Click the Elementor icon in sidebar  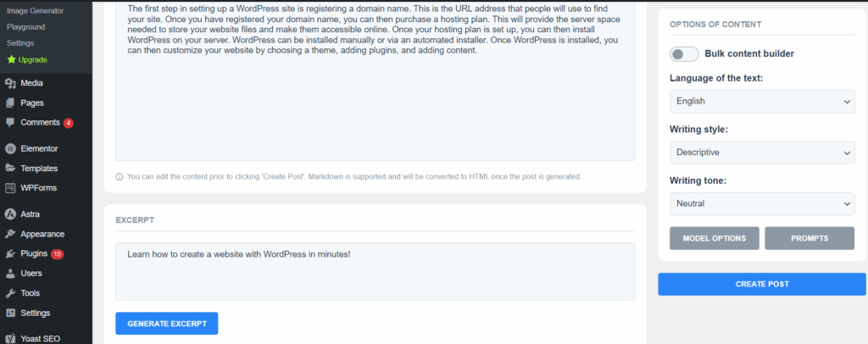(x=10, y=148)
